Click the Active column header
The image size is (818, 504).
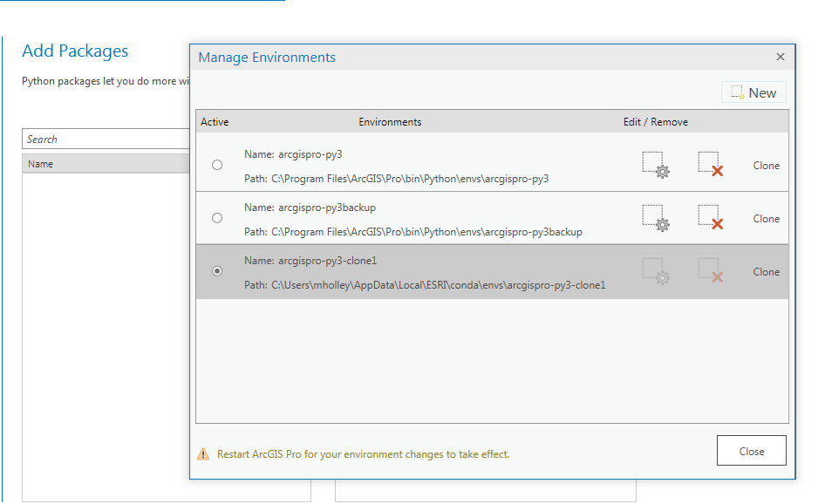pyautogui.click(x=215, y=122)
